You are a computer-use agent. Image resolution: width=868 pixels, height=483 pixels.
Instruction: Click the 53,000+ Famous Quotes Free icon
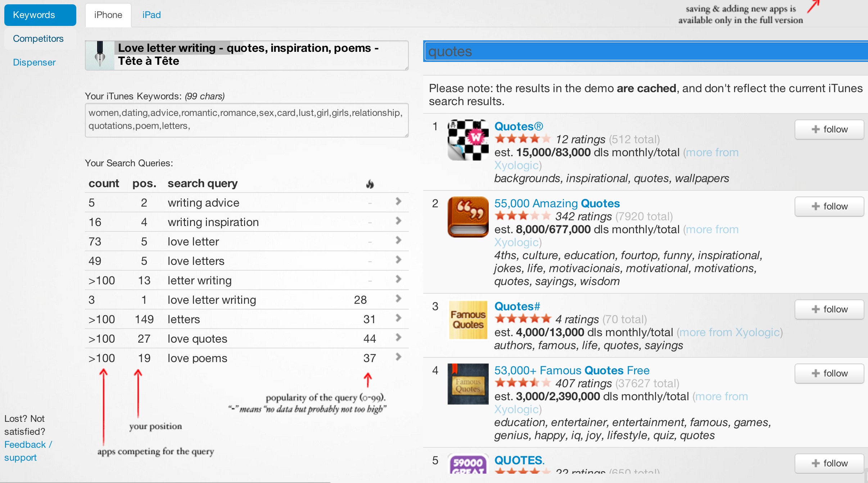click(x=468, y=384)
